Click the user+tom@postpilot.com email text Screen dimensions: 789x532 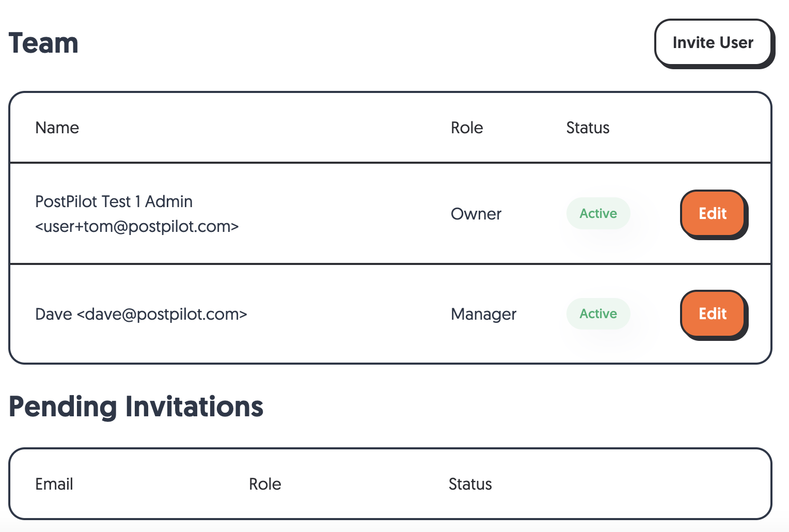(x=137, y=226)
